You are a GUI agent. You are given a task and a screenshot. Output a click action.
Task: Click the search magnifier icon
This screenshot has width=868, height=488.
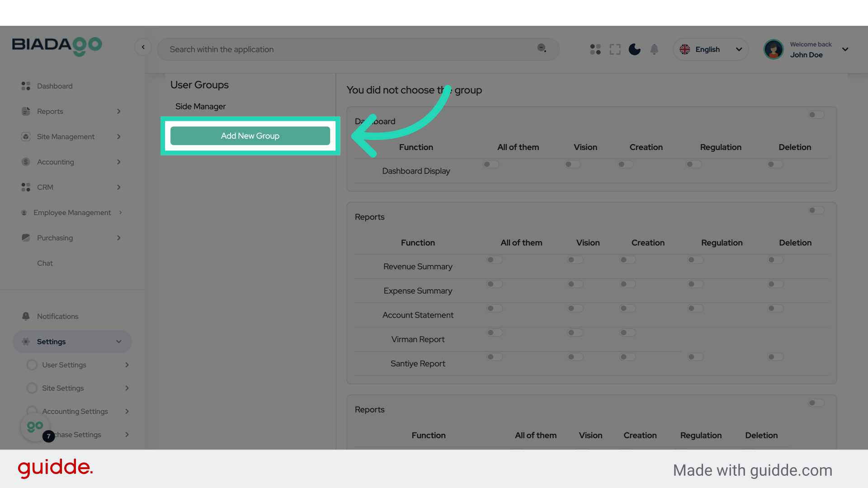click(x=542, y=48)
